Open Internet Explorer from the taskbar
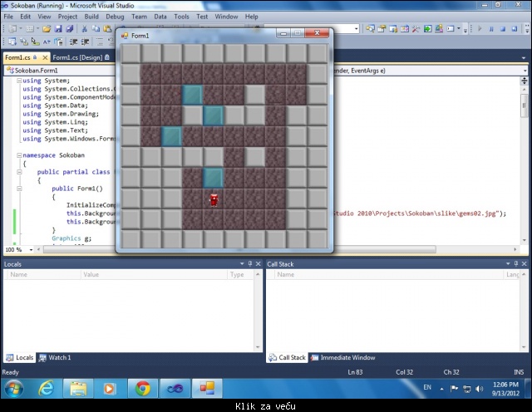532x412 pixels. click(46, 389)
